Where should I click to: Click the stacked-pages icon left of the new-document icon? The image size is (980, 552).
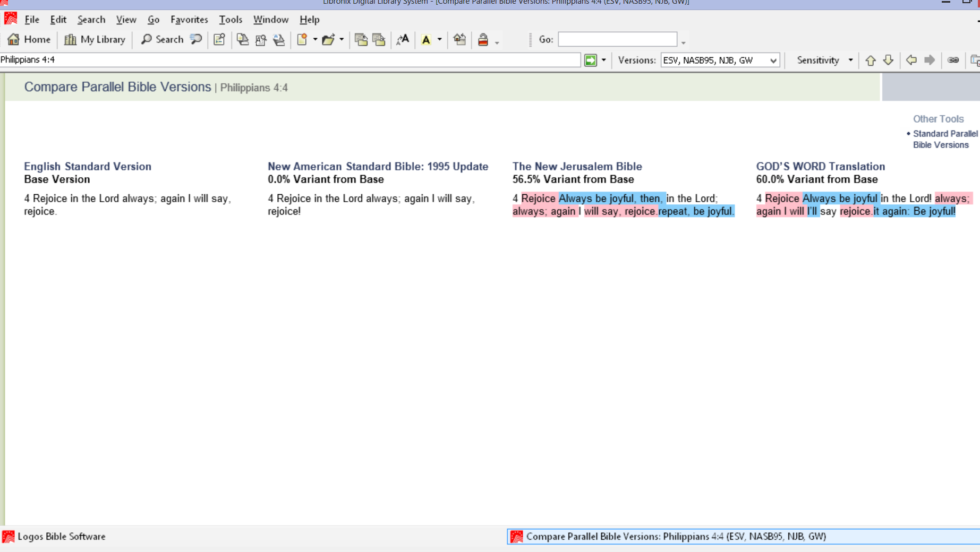(279, 39)
